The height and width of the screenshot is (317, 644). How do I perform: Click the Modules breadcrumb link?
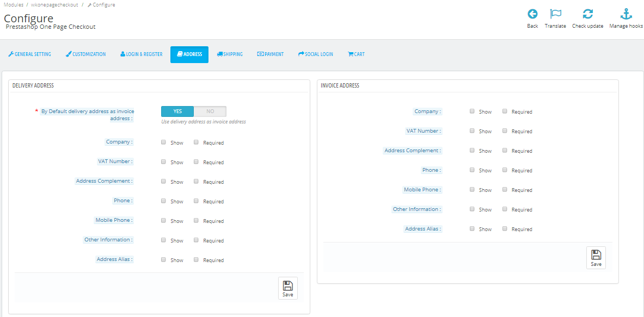[x=14, y=4]
